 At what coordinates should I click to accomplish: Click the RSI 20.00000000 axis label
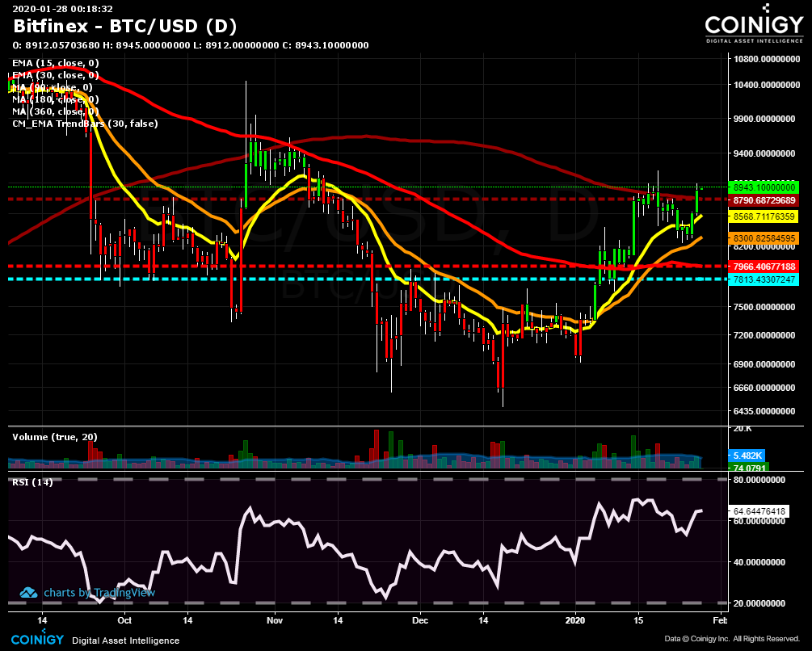759,603
